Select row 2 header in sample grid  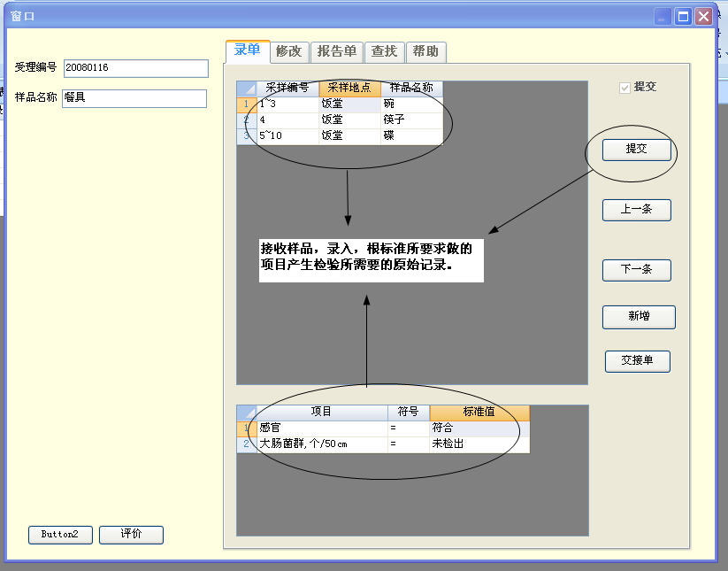[246, 120]
